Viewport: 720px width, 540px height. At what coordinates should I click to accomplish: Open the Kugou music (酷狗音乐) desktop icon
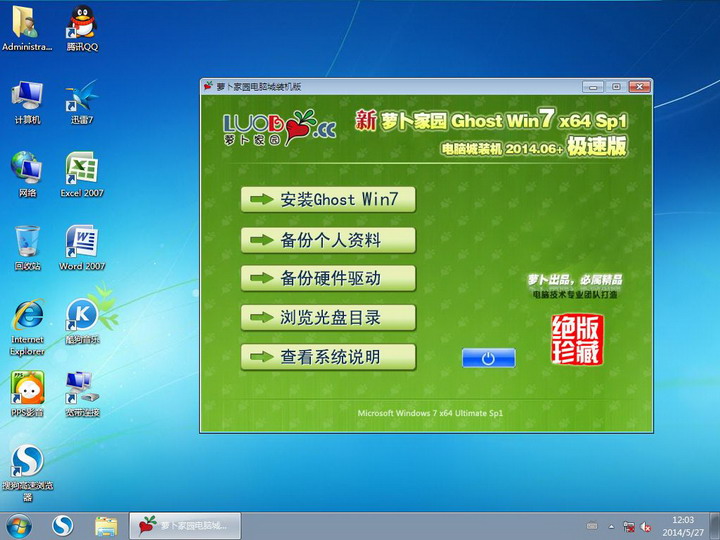coord(82,316)
